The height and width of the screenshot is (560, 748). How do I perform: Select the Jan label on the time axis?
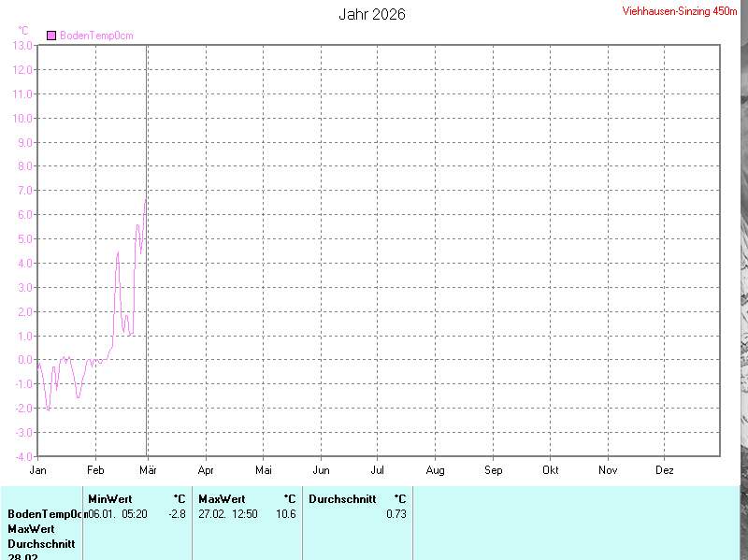point(37,469)
